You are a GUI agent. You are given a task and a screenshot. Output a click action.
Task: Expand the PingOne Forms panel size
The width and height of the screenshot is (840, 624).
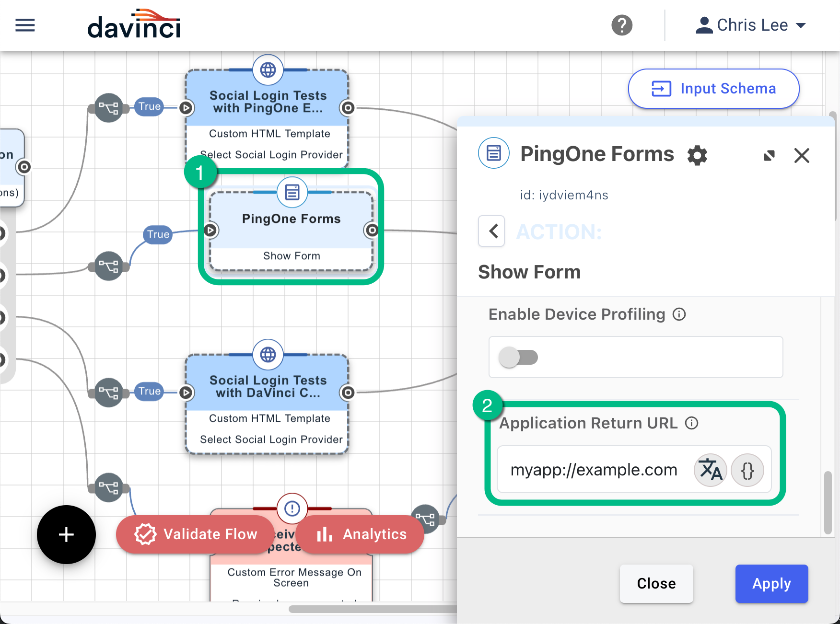pyautogui.click(x=769, y=155)
